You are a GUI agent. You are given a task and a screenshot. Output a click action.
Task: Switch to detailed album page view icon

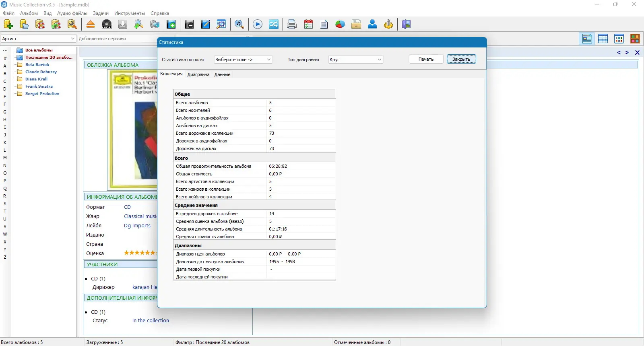(587, 39)
